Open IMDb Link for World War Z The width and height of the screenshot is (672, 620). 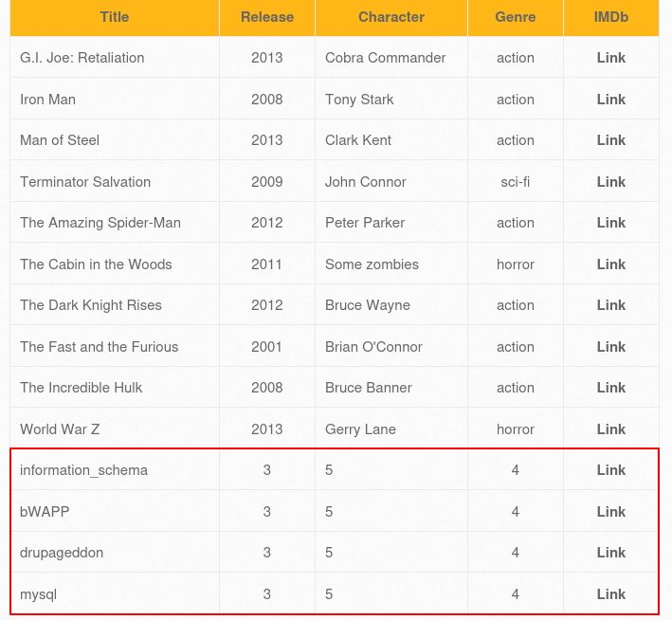click(x=610, y=429)
